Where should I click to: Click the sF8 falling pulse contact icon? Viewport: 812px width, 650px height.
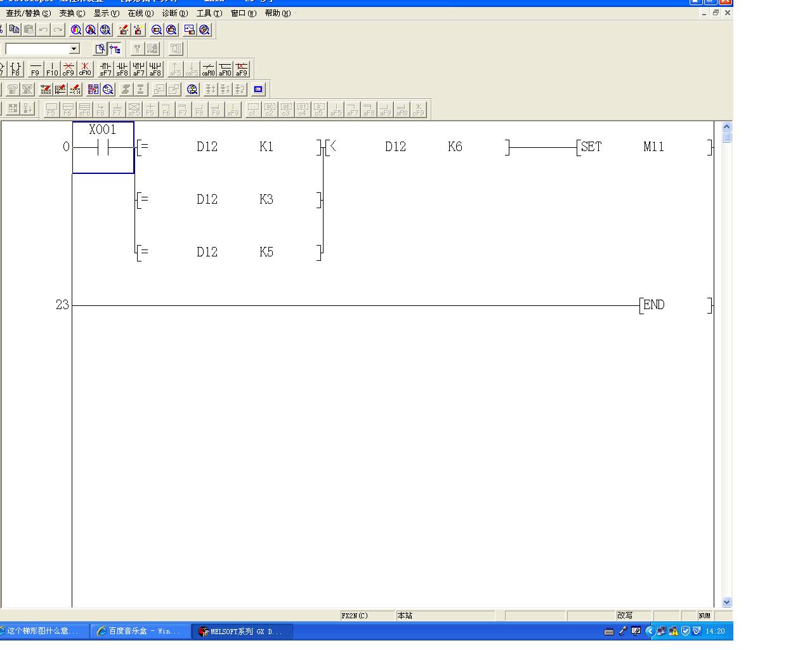tap(122, 69)
